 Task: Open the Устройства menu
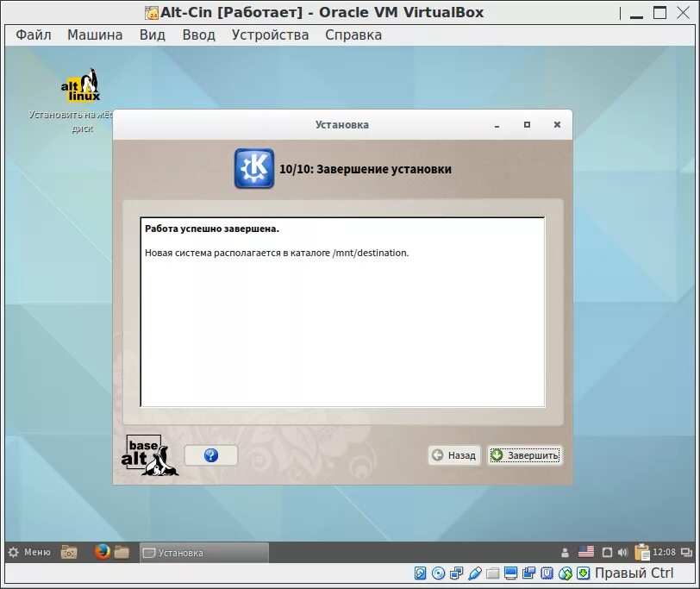pos(270,34)
